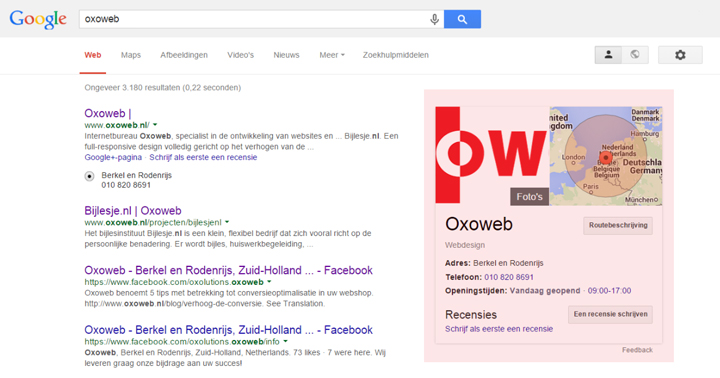The width and height of the screenshot is (720, 378).
Task: Expand arrow next to facebook.com/oxolutions.oxoweb URL
Action: [x=269, y=282]
